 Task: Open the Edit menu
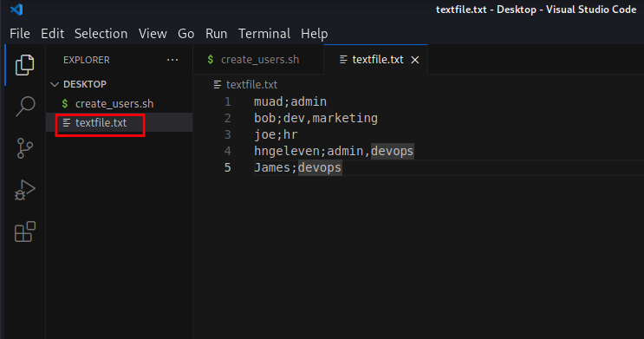click(x=52, y=34)
